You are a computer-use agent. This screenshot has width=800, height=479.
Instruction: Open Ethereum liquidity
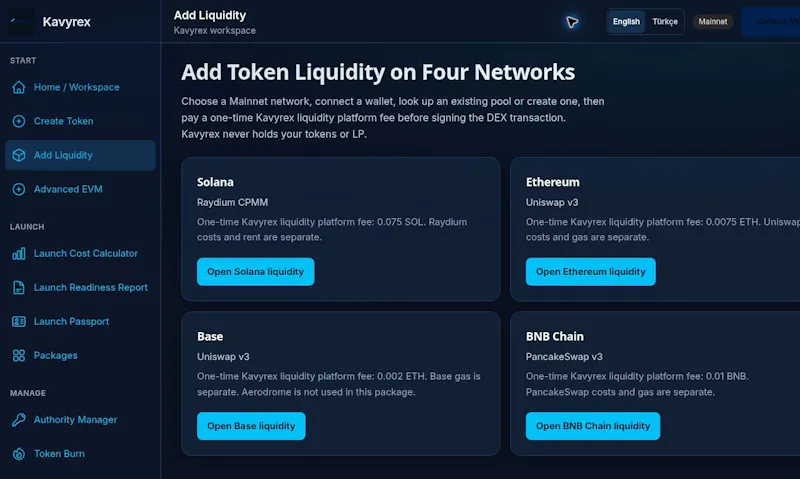(590, 272)
